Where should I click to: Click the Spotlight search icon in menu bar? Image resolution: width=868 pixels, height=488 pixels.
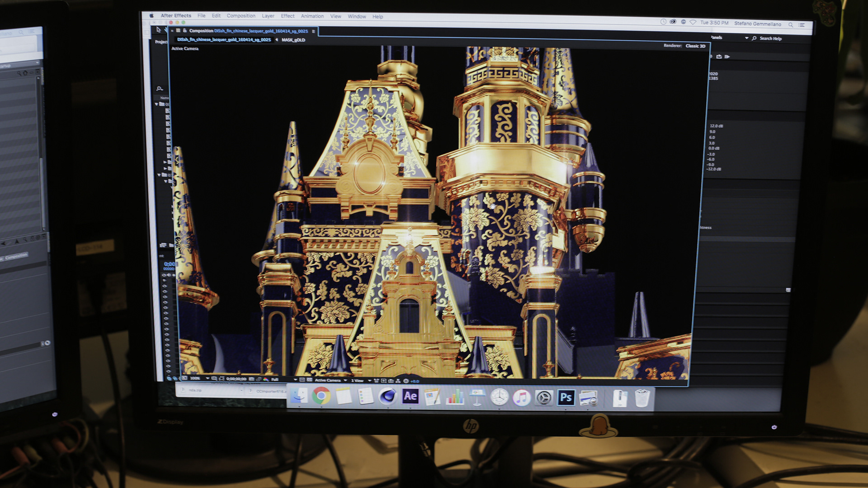[x=791, y=24]
